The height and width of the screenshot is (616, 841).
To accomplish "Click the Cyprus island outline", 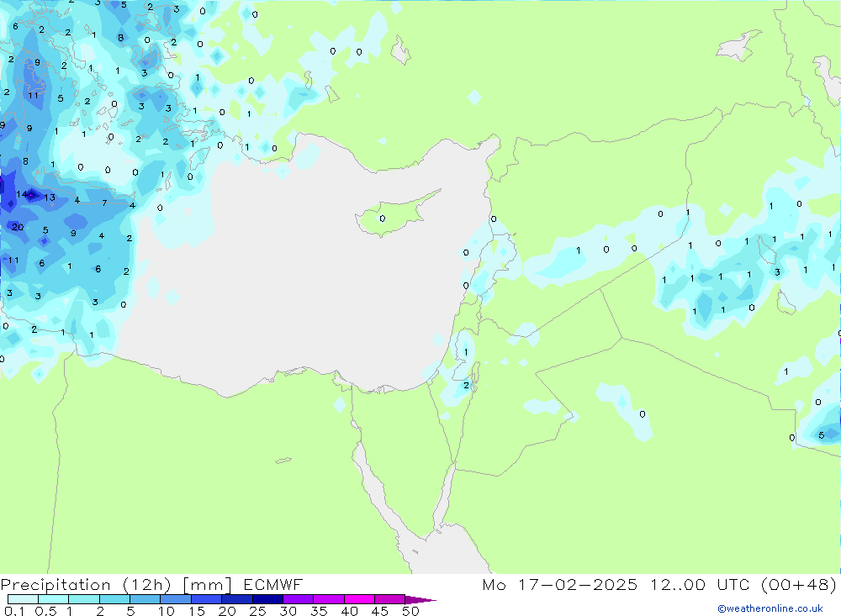I will pyautogui.click(x=398, y=213).
